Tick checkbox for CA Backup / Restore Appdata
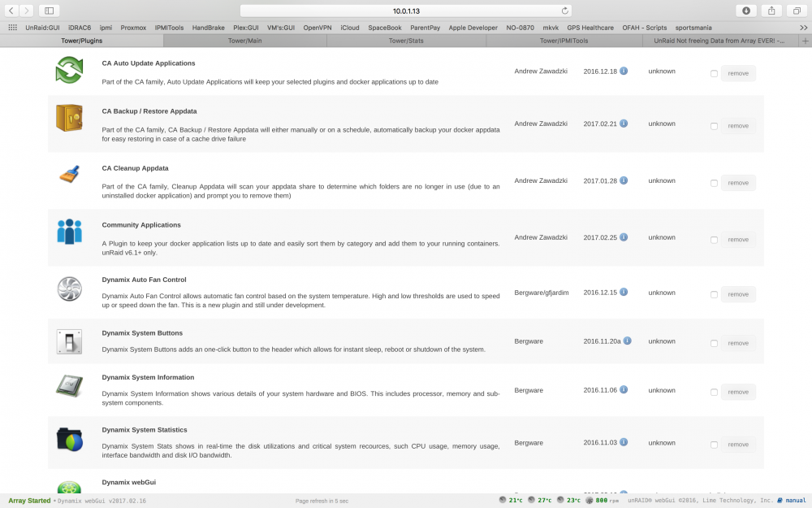This screenshot has height=508, width=812. pos(714,126)
